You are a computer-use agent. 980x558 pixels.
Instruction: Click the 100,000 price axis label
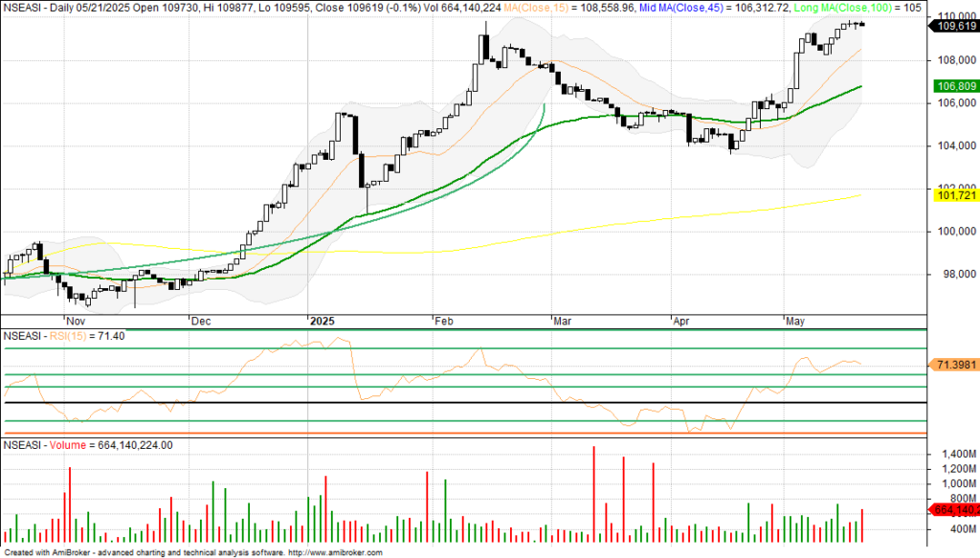click(x=953, y=232)
